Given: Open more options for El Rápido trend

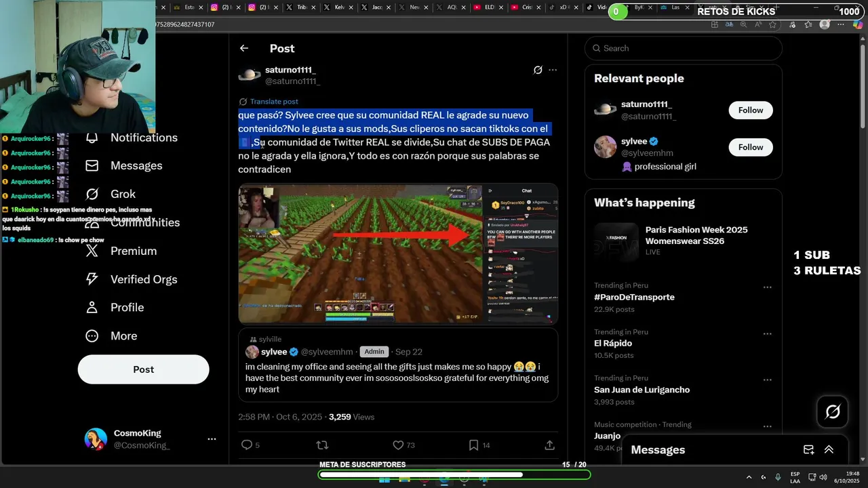Looking at the screenshot, I should (768, 334).
